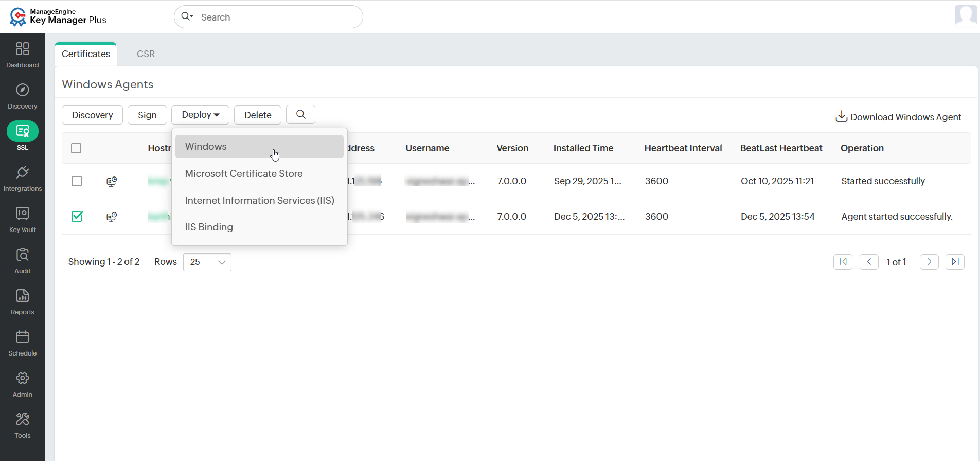Choose Internet Information Services (IIS) option
The width and height of the screenshot is (980, 461).
[x=259, y=201]
